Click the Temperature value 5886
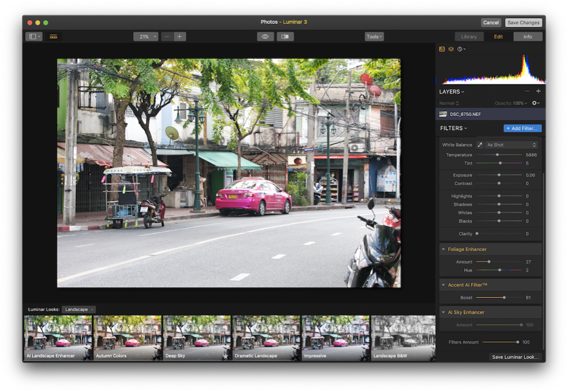568x392 pixels. 531,155
